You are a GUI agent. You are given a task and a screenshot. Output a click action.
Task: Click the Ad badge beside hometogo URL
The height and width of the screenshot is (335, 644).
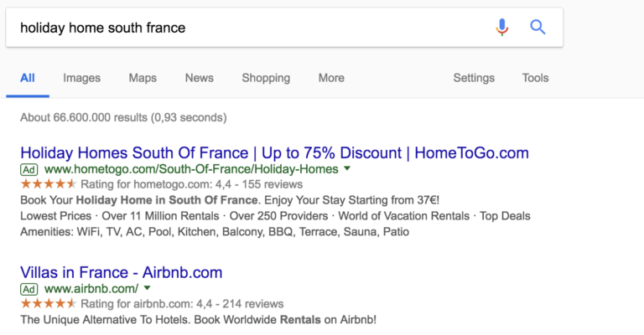tap(29, 169)
